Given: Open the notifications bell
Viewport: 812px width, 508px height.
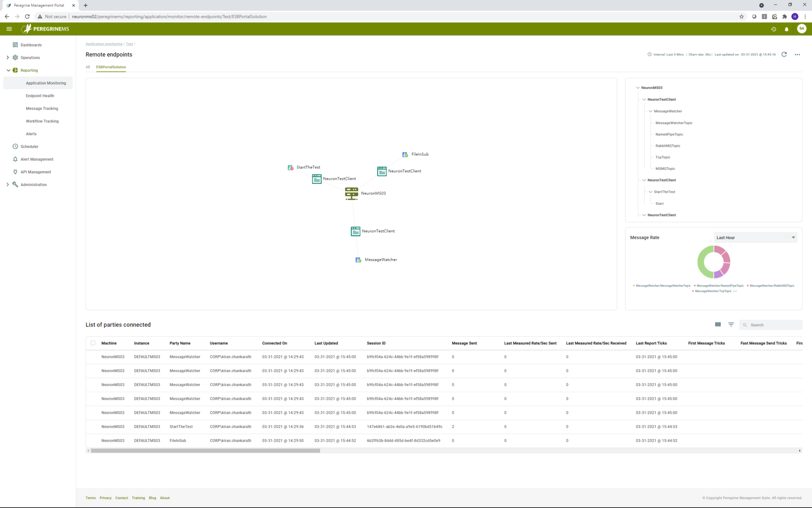Looking at the screenshot, I should 787,29.
